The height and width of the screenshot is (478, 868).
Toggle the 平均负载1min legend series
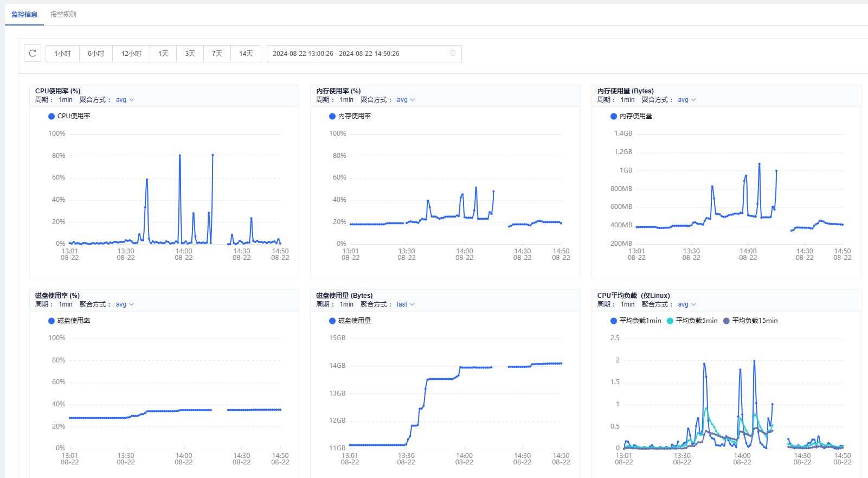coord(635,321)
